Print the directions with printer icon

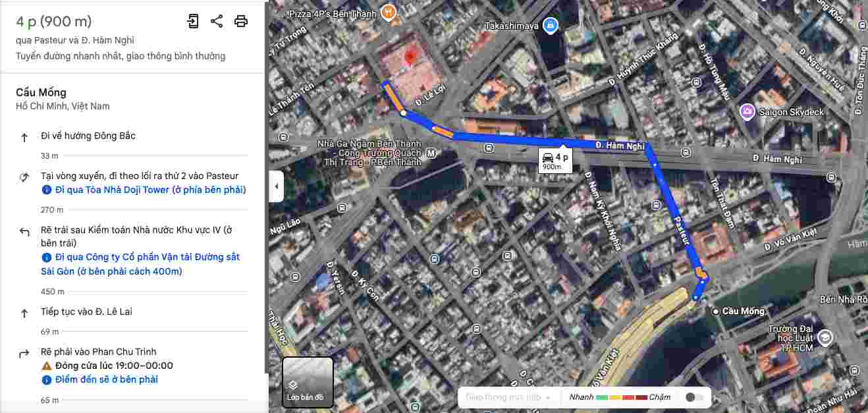click(241, 21)
